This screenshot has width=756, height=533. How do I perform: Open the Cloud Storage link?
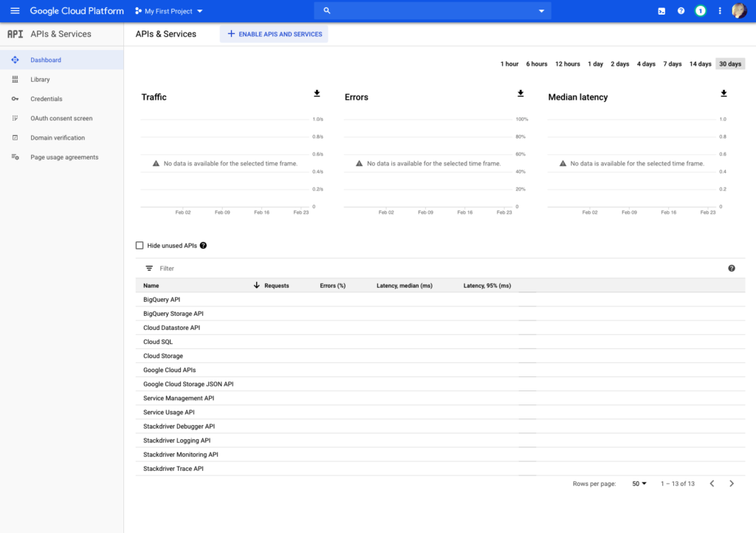(163, 356)
